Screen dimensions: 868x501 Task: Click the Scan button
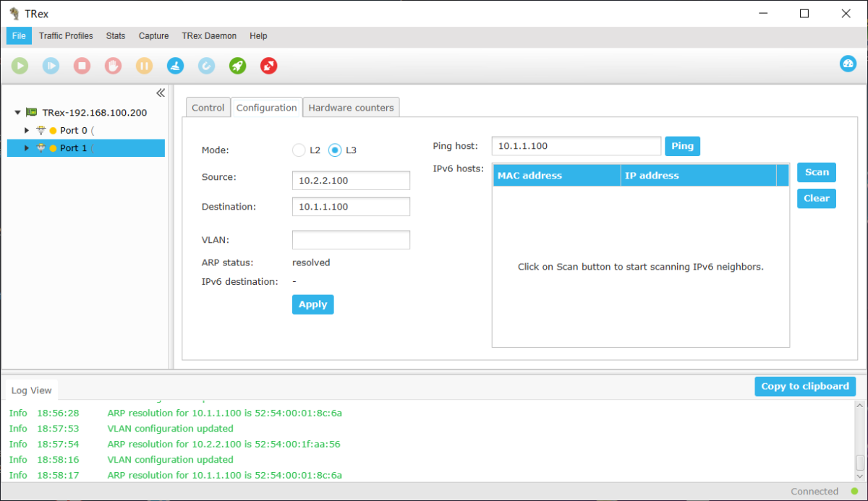click(817, 172)
